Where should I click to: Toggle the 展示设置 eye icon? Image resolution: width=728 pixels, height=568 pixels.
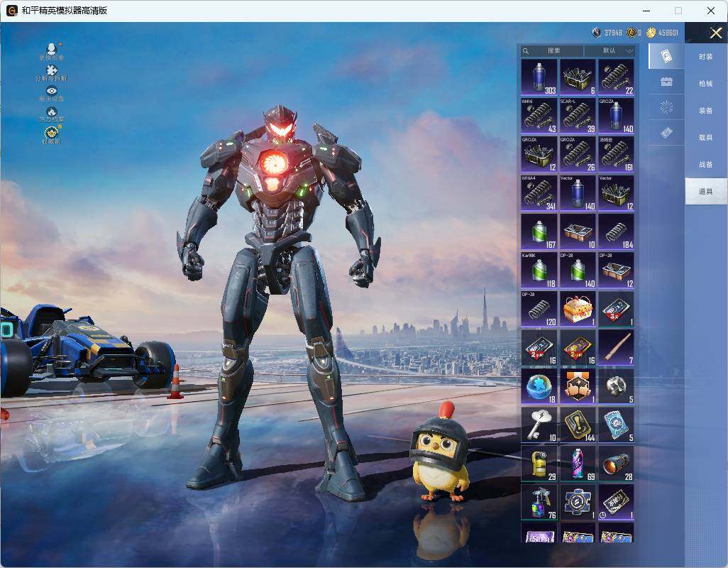tap(52, 91)
